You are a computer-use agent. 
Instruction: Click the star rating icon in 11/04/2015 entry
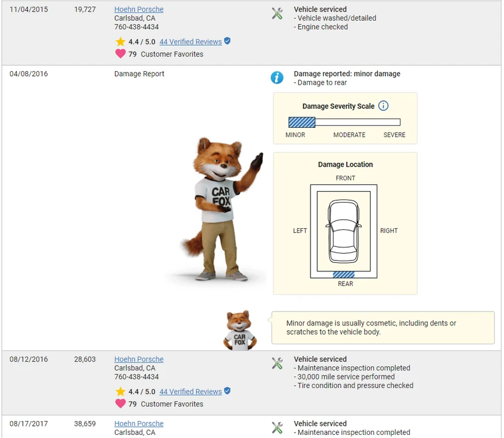[x=120, y=42]
